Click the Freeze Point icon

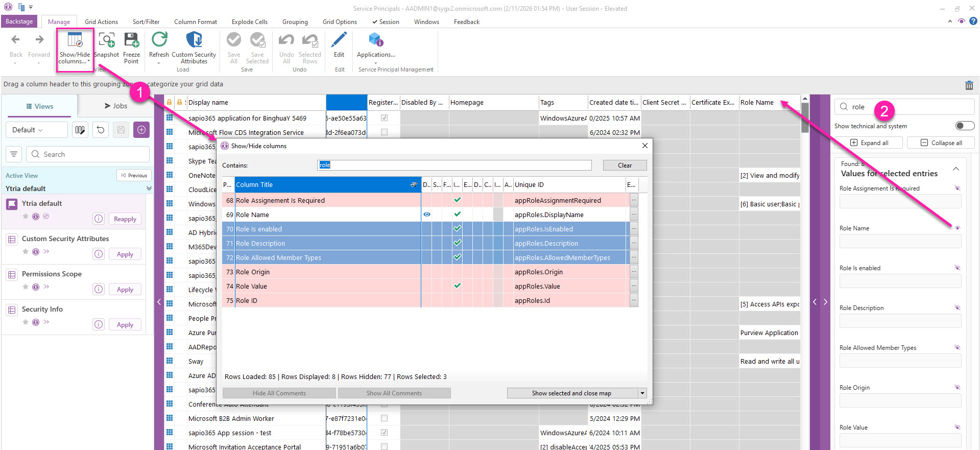131,41
